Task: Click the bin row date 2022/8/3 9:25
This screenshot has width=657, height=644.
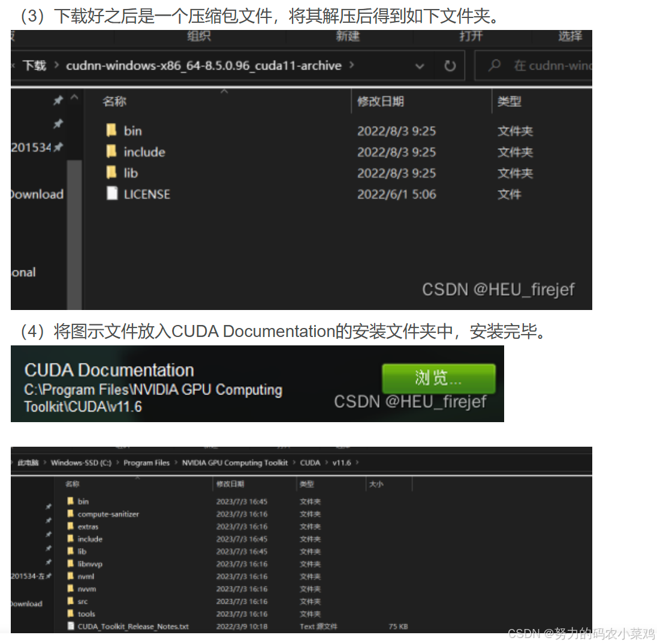Action: (x=396, y=131)
